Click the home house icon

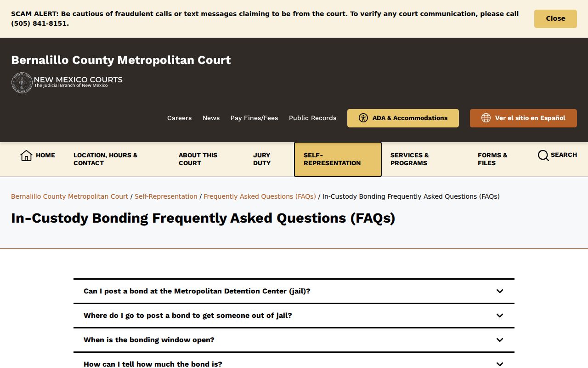pyautogui.click(x=27, y=155)
